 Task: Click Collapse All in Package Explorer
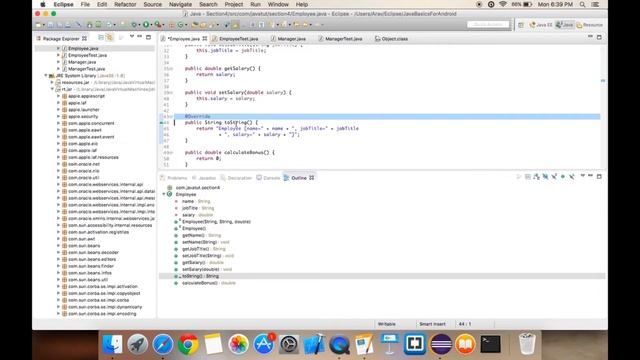(x=101, y=38)
